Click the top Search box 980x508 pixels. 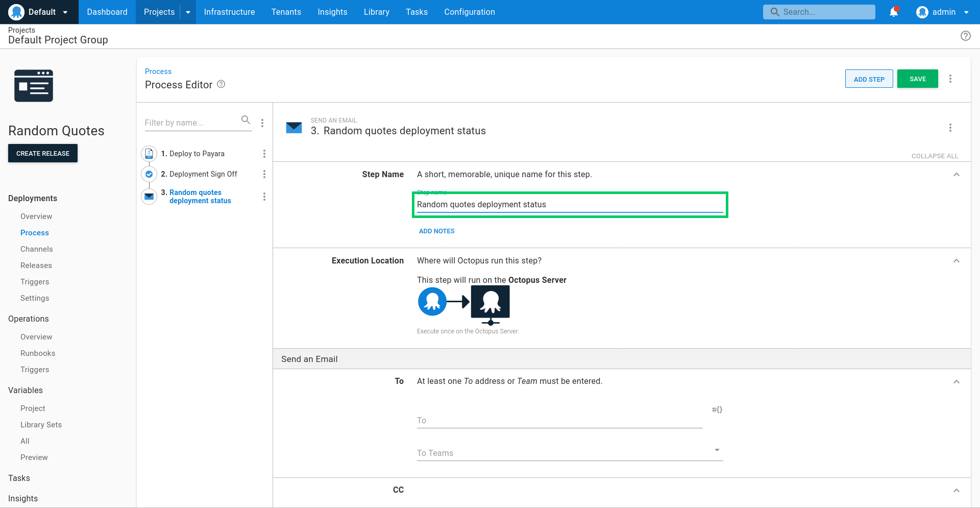pos(819,12)
